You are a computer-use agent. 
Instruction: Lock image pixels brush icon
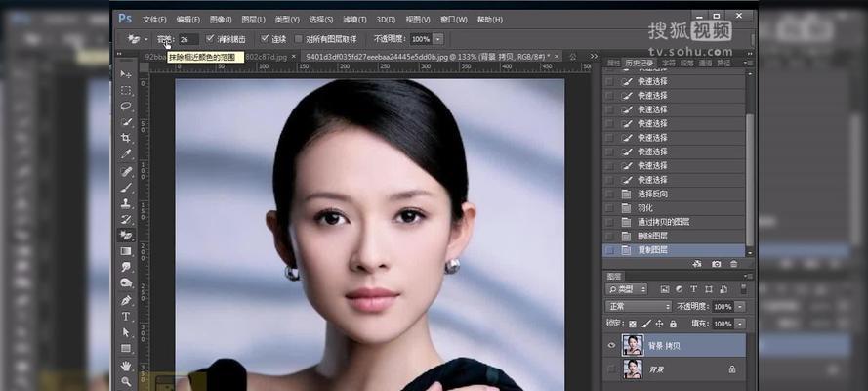click(646, 324)
